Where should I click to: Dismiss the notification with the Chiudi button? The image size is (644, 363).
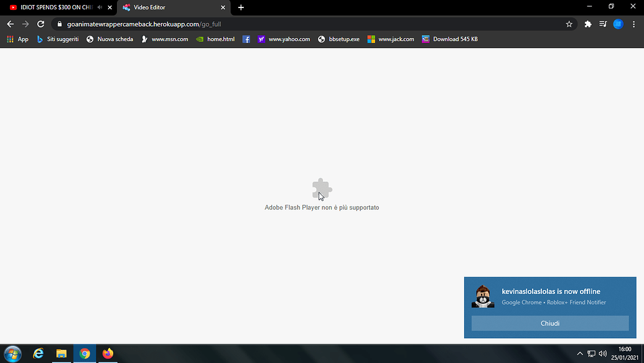550,323
